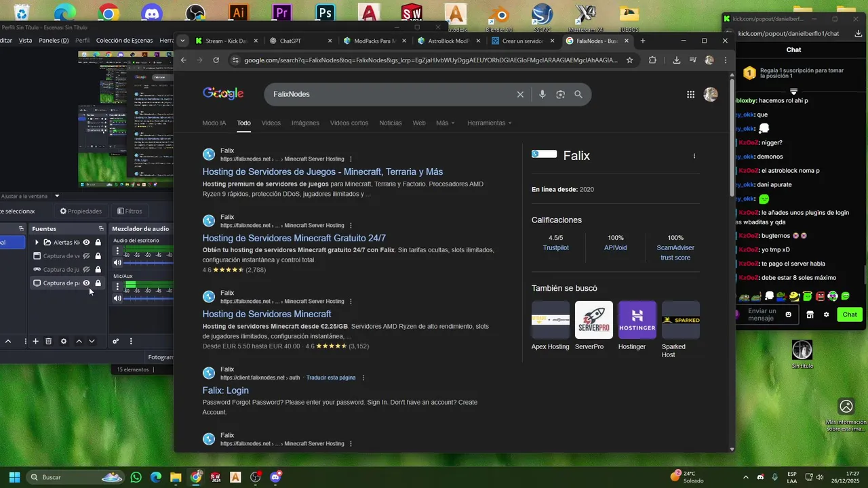Expand the Alertas Kick group in Fuentes
This screenshot has width=868, height=488.
pos(37,242)
